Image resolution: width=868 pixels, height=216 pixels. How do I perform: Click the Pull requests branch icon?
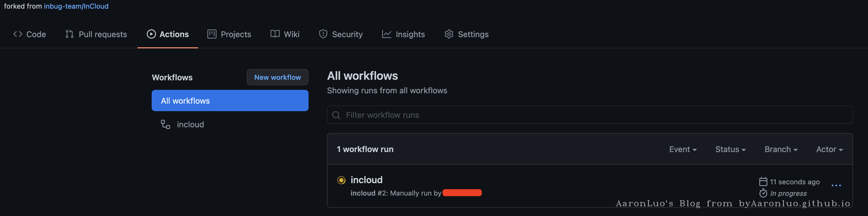(x=69, y=34)
